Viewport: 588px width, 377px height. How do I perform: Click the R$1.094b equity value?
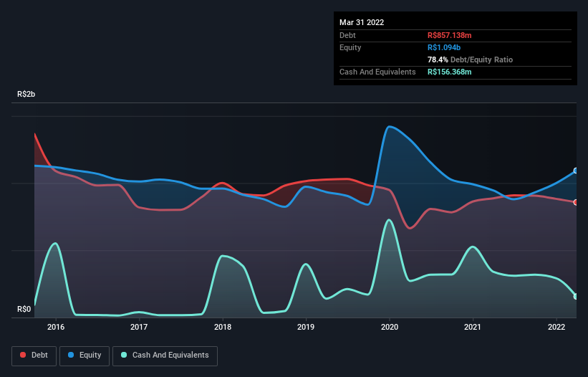click(444, 47)
